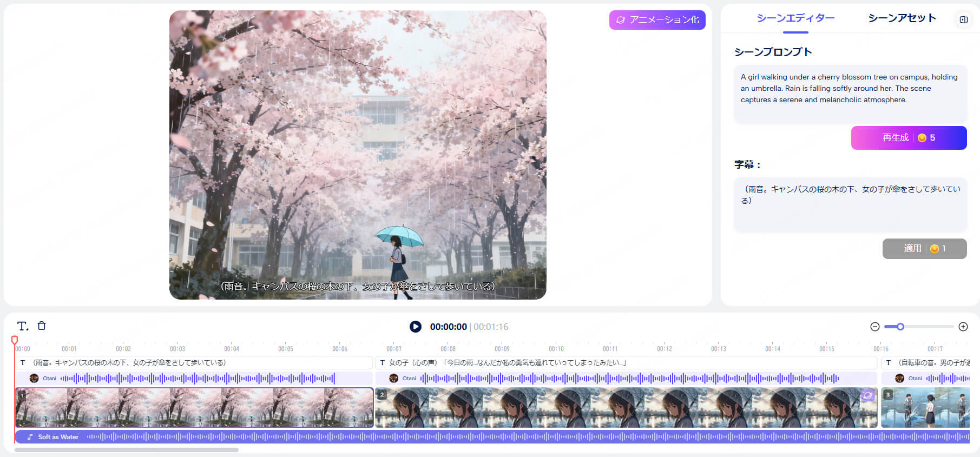The height and width of the screenshot is (457, 980).
Task: Click the trash delete icon
Action: point(42,326)
